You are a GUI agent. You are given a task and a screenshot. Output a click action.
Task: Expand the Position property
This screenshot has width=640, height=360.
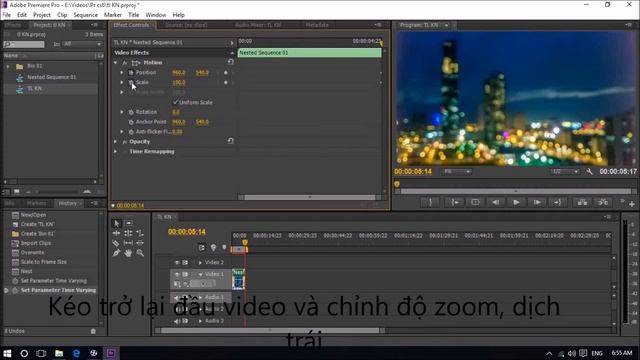click(x=122, y=73)
